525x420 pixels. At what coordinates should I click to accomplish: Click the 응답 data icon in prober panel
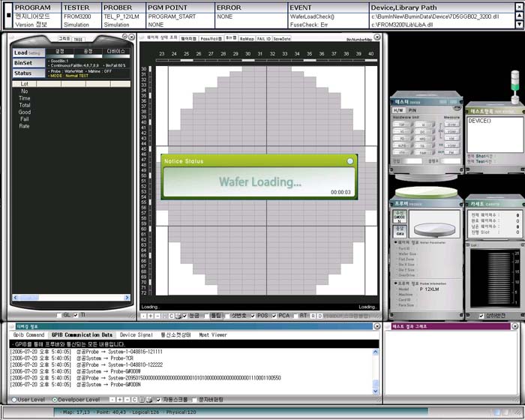click(x=400, y=231)
